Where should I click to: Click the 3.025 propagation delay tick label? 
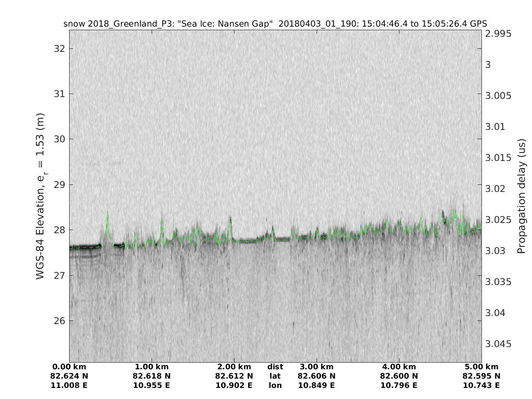[x=498, y=220]
